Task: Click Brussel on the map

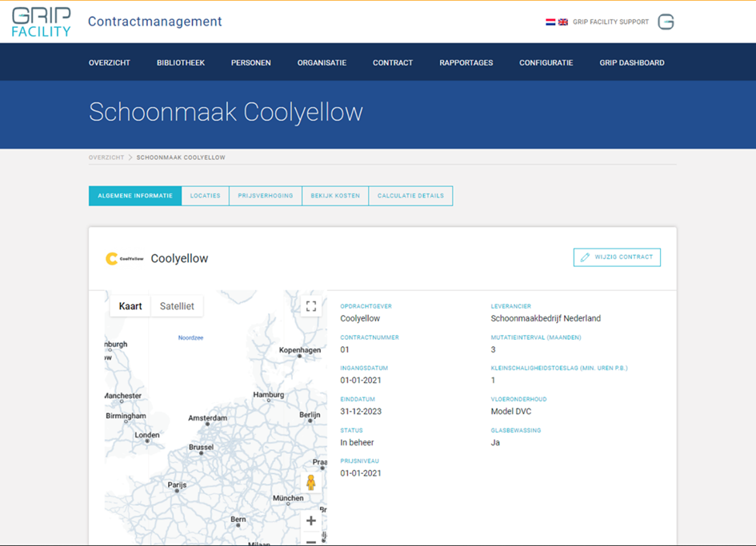Action: 201,447
